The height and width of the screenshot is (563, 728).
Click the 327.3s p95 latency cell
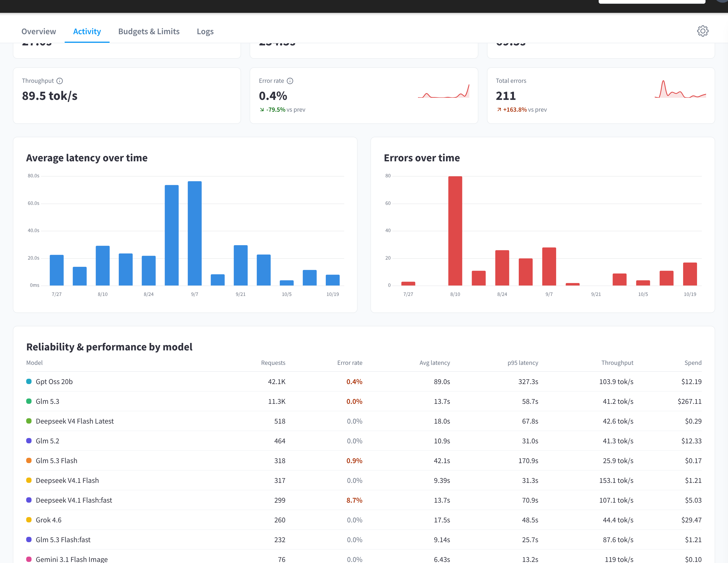coord(528,381)
